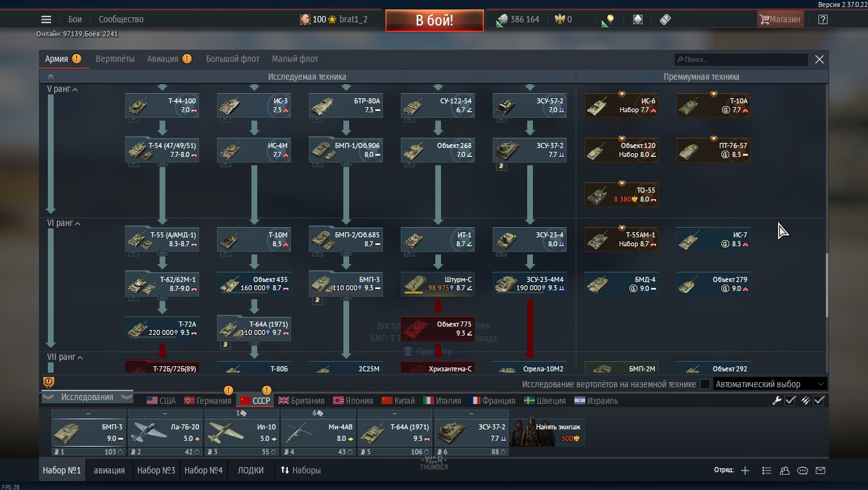Screen dimensions: 868x490
Task: Click the lightbulb research points icon
Action: coord(608,20)
